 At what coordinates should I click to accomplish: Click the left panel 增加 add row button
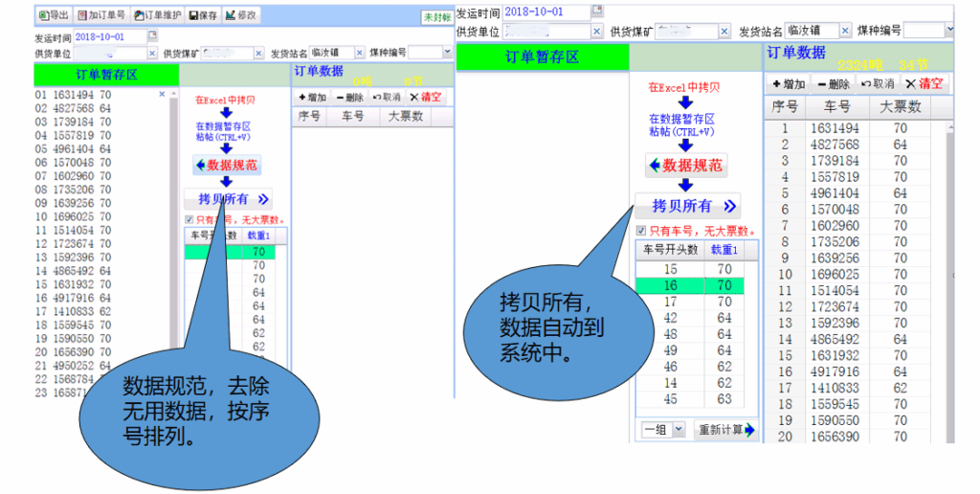click(x=313, y=97)
